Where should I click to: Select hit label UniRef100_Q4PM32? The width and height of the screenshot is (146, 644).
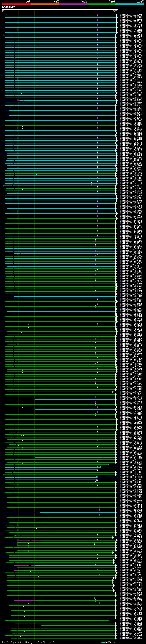(131, 437)
